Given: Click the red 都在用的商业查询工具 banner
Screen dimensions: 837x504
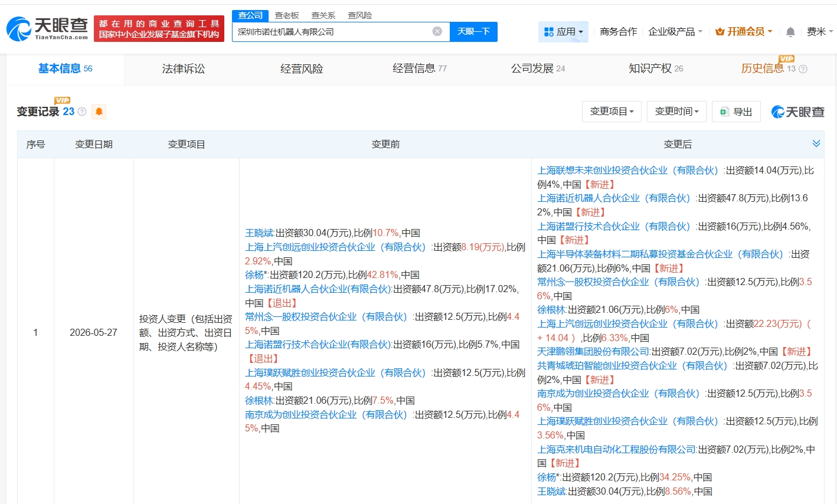Looking at the screenshot, I should point(159,29).
